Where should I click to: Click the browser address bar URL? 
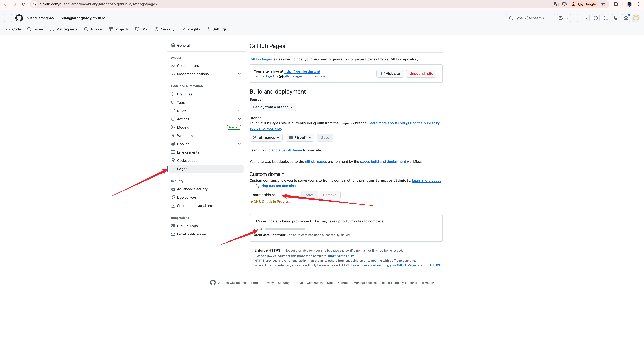[98, 4]
